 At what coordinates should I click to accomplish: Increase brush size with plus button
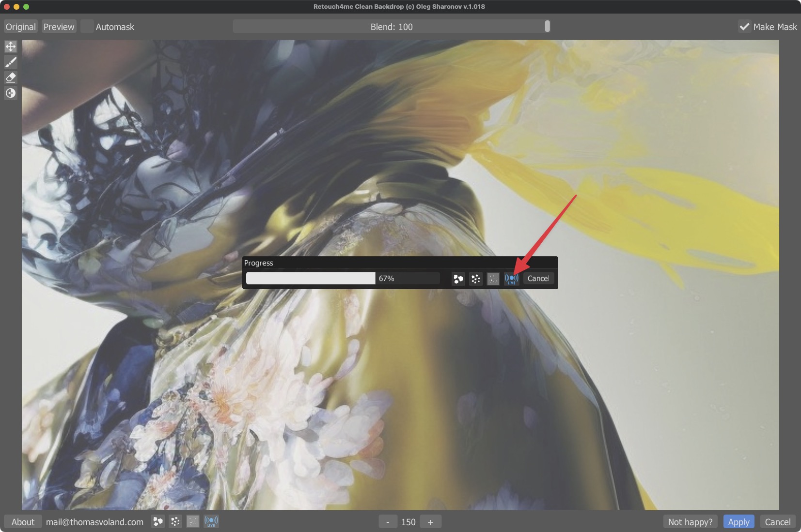(x=430, y=522)
